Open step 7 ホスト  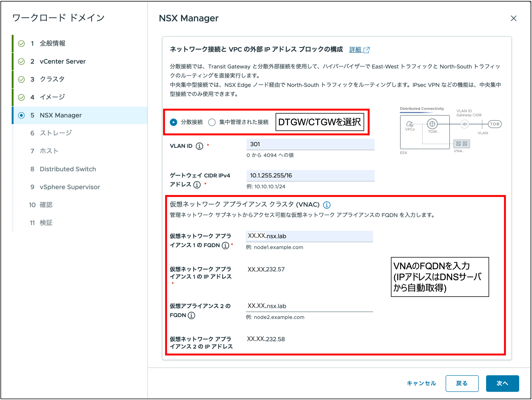tap(80, 151)
